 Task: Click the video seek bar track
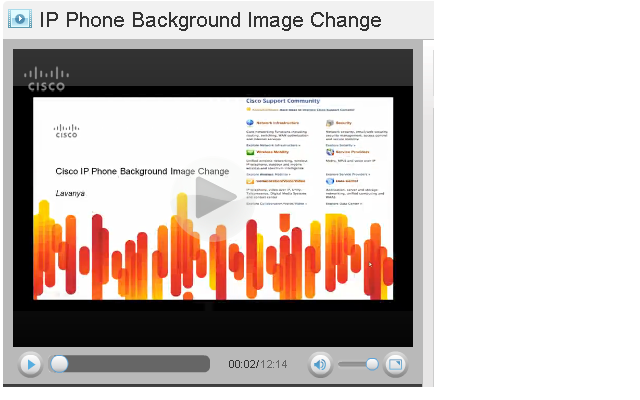coord(129,364)
